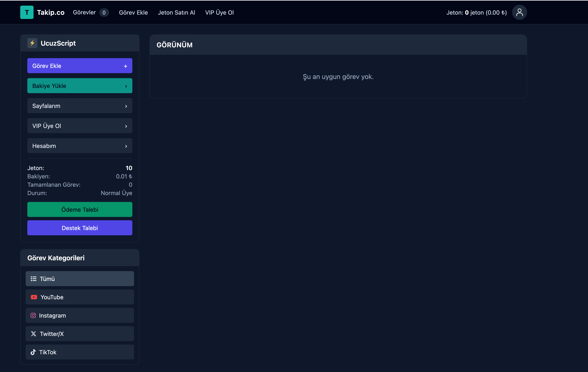This screenshot has width=588, height=372.
Task: Click the Takip.co green T logo icon
Action: click(x=27, y=13)
